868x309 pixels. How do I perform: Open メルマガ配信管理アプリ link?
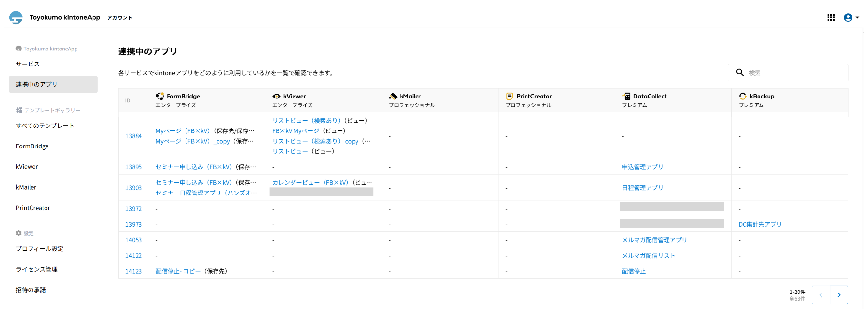[654, 240]
